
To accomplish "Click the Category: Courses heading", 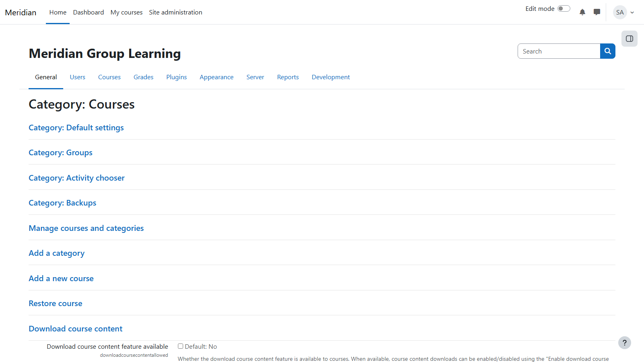I will 82,104.
